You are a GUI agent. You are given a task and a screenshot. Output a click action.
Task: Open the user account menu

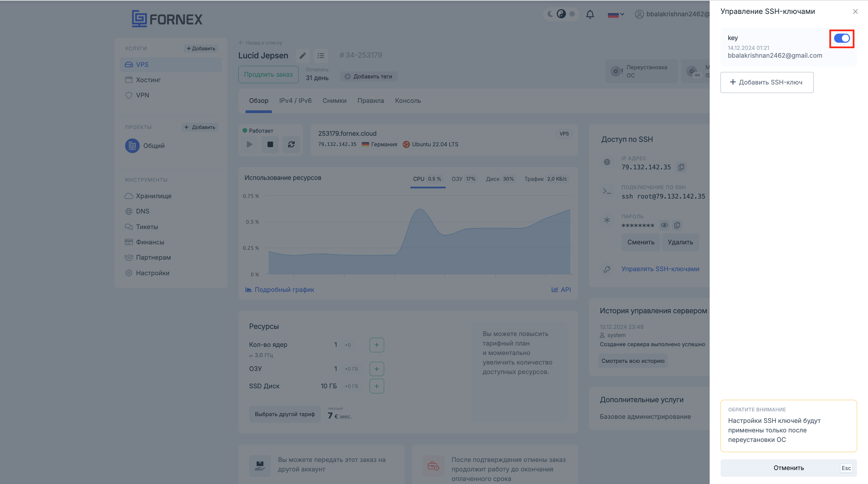pos(672,14)
